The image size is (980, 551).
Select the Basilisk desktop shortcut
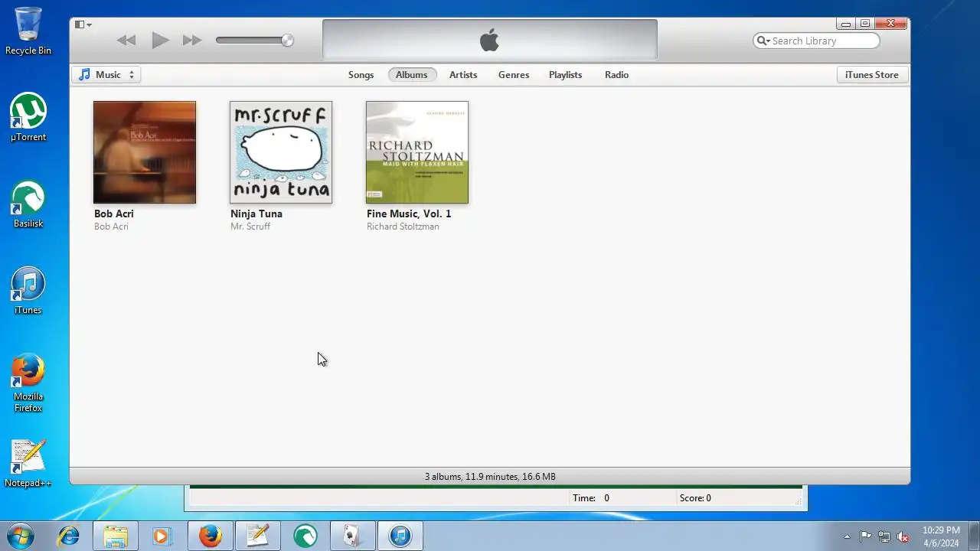28,204
